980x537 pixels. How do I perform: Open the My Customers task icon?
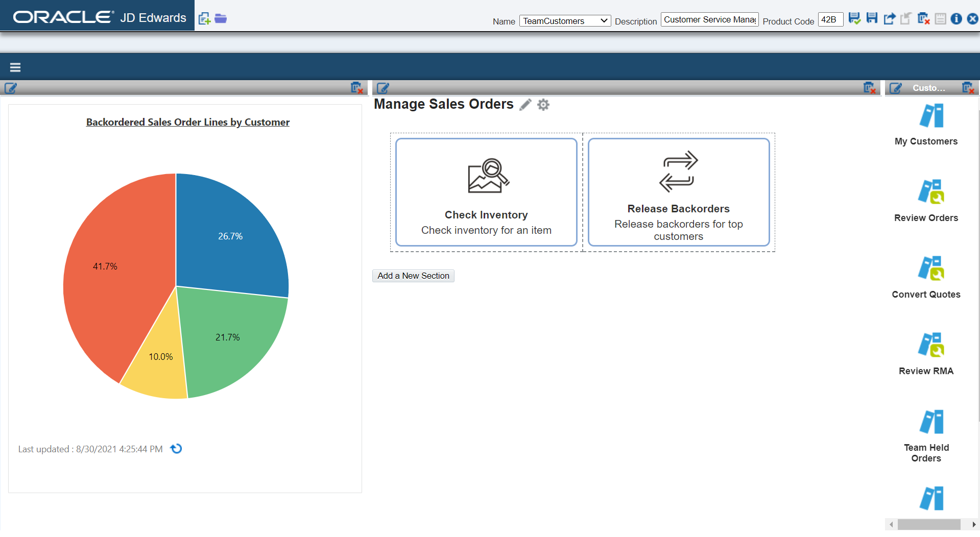point(931,116)
